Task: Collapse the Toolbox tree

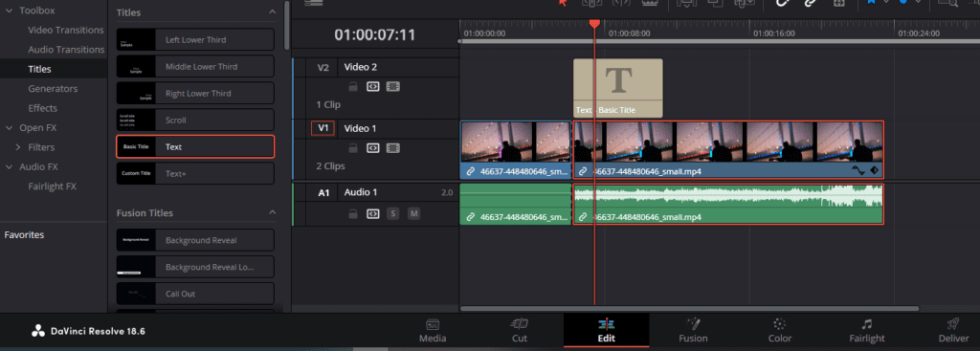Action: (9, 11)
